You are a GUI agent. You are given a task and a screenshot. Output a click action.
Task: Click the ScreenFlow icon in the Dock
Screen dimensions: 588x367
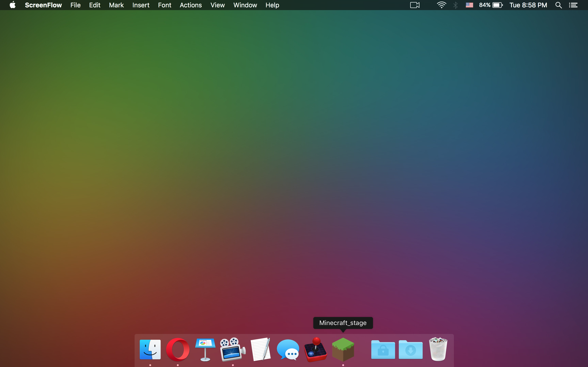pyautogui.click(x=233, y=350)
